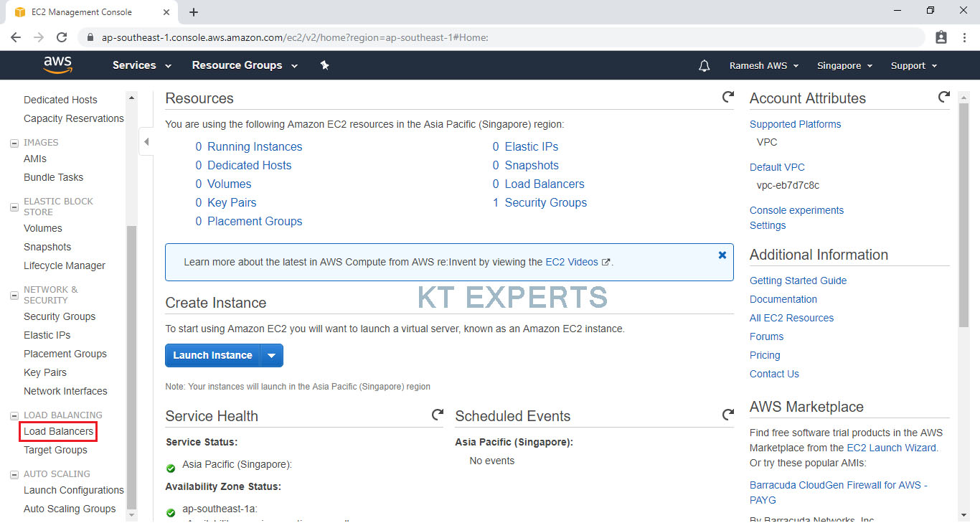Open the Chrome three-dot menu
The height and width of the screenshot is (523, 980).
(964, 37)
